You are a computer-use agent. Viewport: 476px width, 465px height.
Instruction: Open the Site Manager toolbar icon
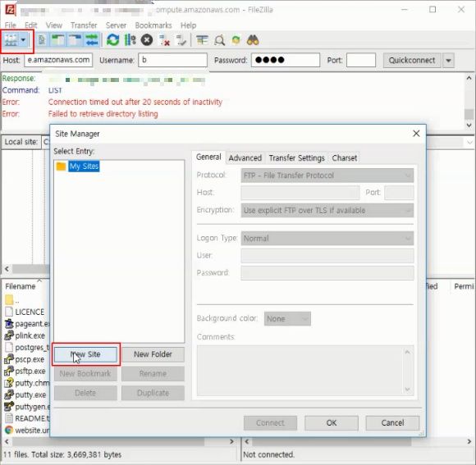click(x=11, y=40)
